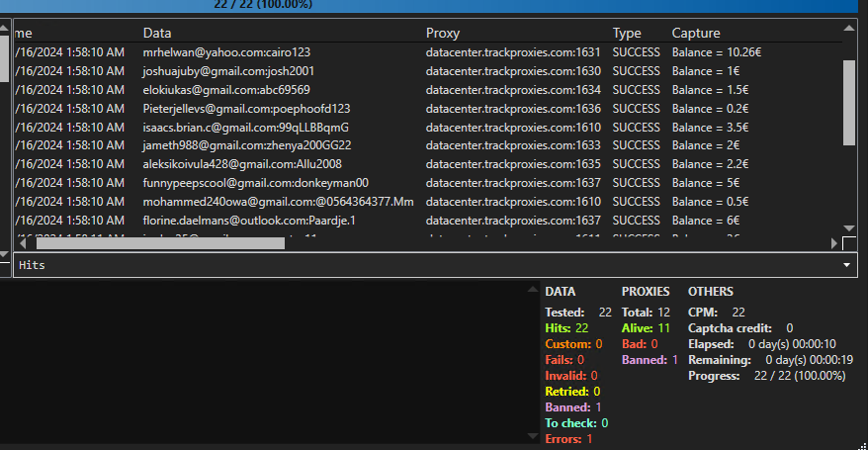The height and width of the screenshot is (450, 868).
Task: Click the log panel scroll-down arrow
Action: (532, 436)
